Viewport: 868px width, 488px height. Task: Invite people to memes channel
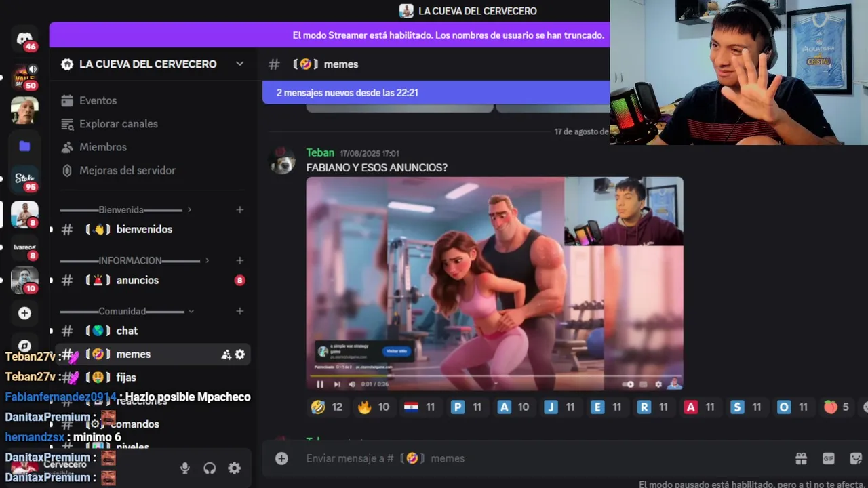click(226, 354)
